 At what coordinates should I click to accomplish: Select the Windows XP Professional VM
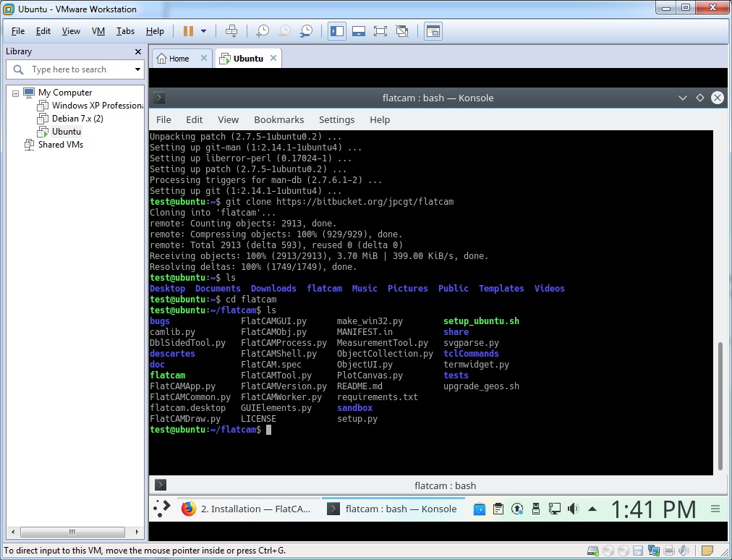[97, 106]
